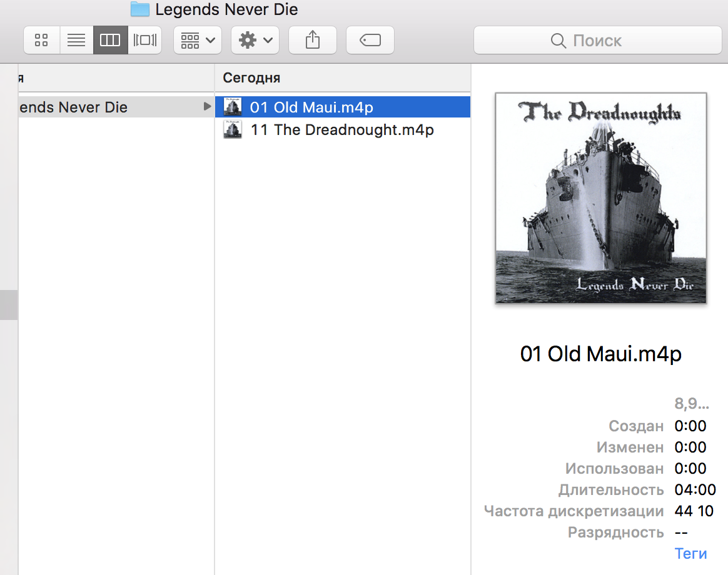The image size is (728, 575).
Task: Click the Теги link
Action: tap(690, 554)
